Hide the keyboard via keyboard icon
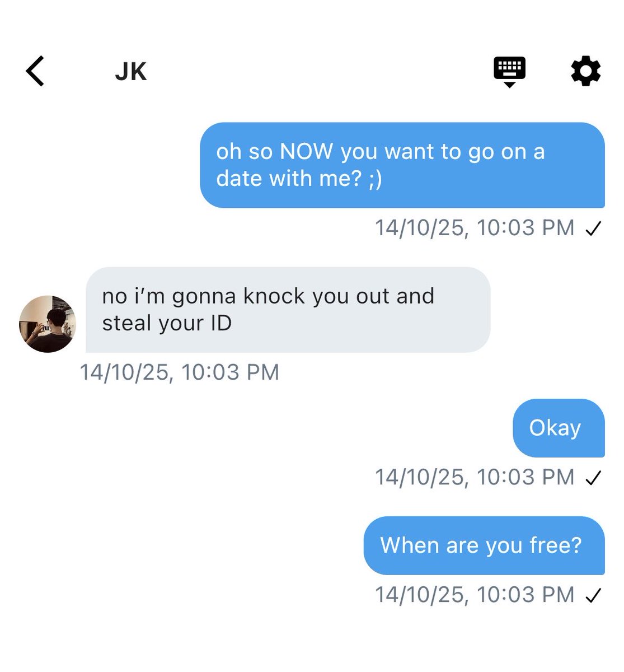 (x=509, y=72)
